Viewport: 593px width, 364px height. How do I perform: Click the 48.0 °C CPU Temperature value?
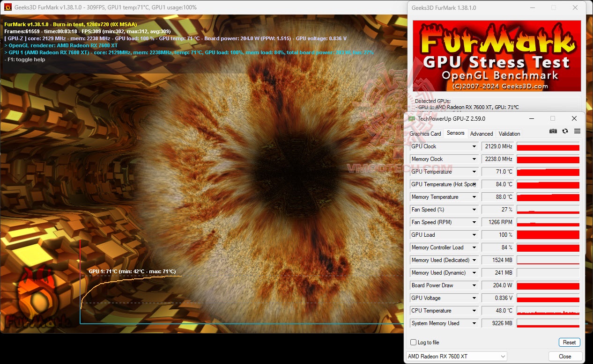pyautogui.click(x=498, y=311)
